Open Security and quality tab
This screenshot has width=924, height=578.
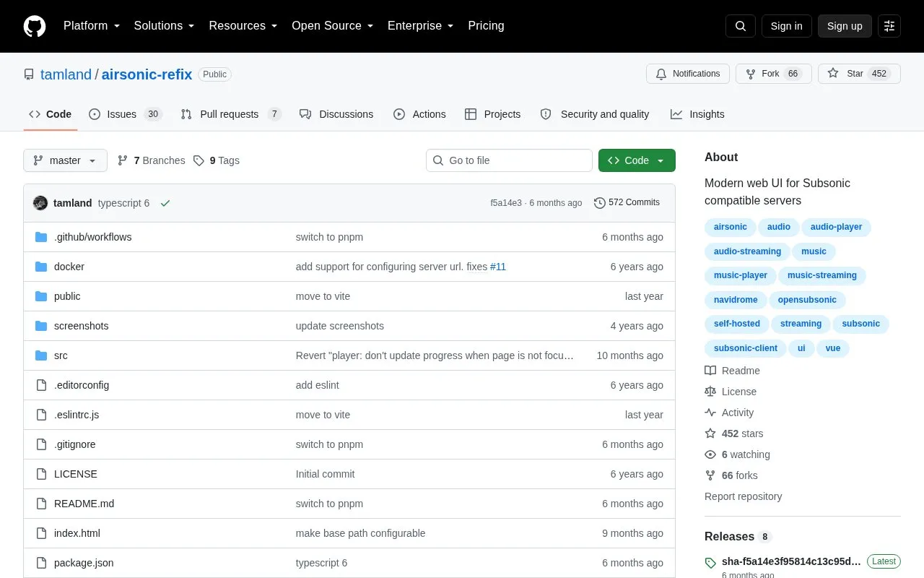[595, 114]
